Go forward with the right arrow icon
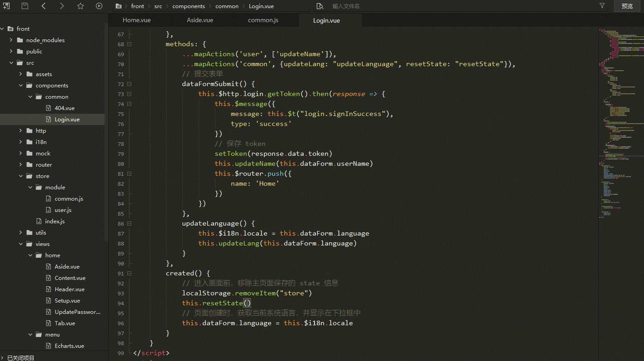 coord(62,6)
